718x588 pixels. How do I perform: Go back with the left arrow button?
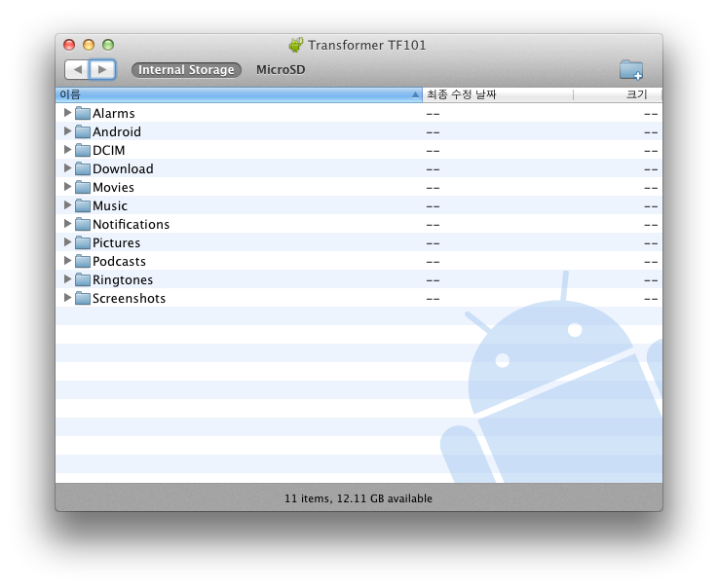[x=77, y=70]
